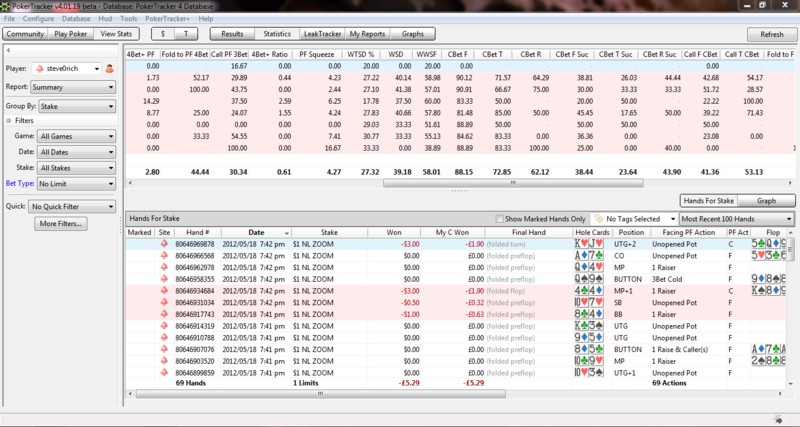Select hand number 80646962978 row

tap(456, 267)
